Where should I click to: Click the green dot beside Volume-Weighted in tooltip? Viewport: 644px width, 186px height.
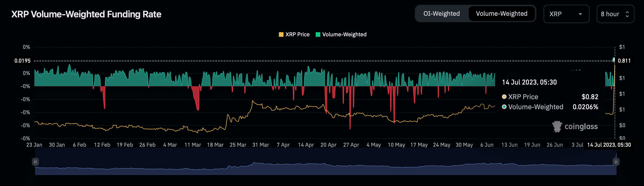pyautogui.click(x=504, y=107)
